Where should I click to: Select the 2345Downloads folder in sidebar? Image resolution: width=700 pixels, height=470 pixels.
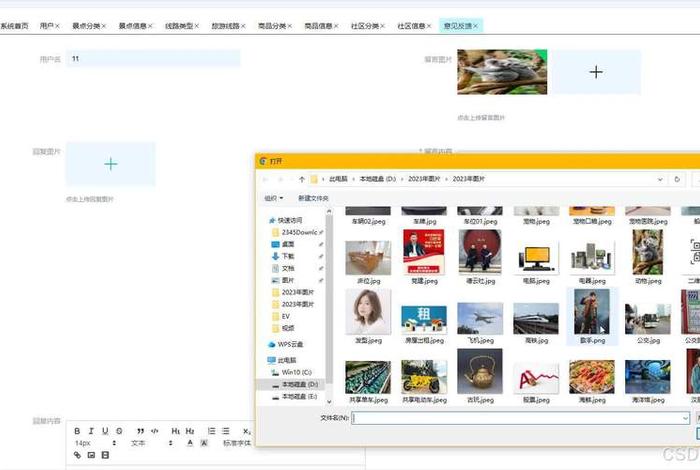(299, 233)
